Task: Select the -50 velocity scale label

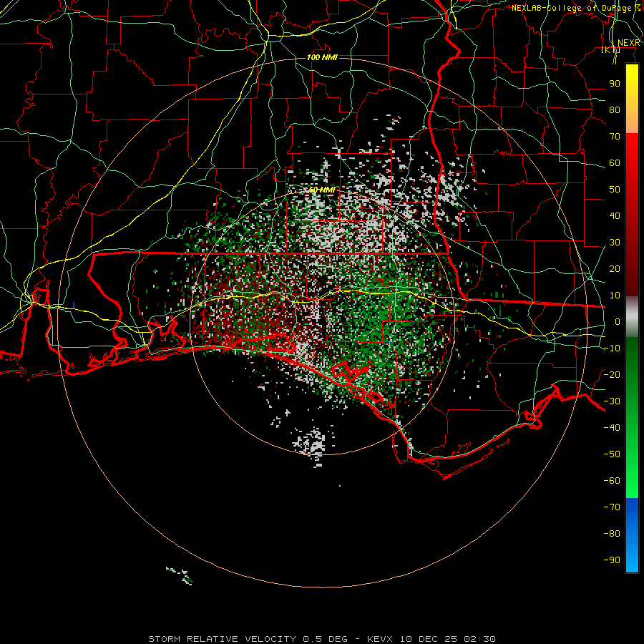Action: point(612,454)
